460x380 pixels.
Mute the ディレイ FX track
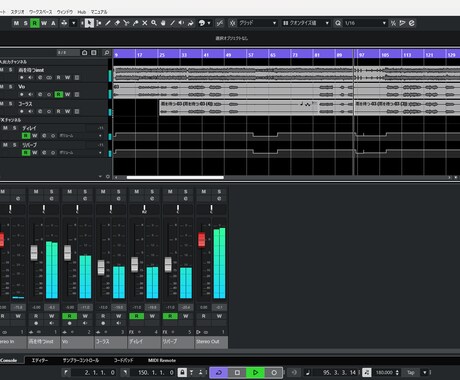(x=5, y=128)
